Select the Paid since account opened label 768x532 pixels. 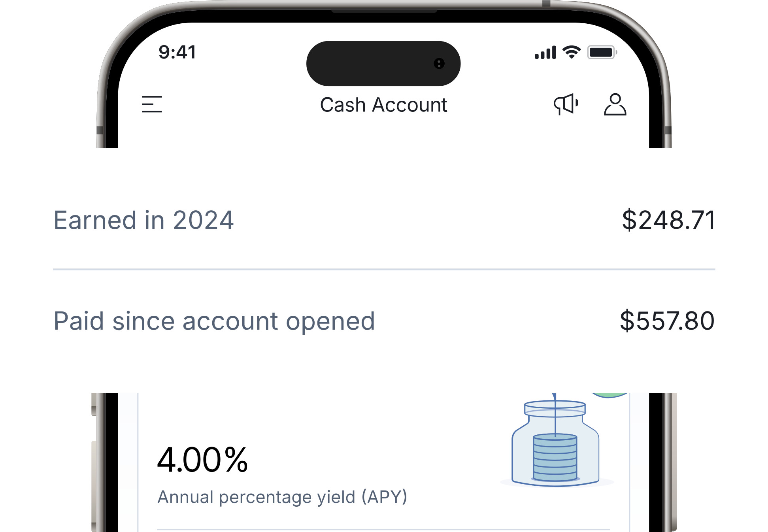click(x=214, y=321)
